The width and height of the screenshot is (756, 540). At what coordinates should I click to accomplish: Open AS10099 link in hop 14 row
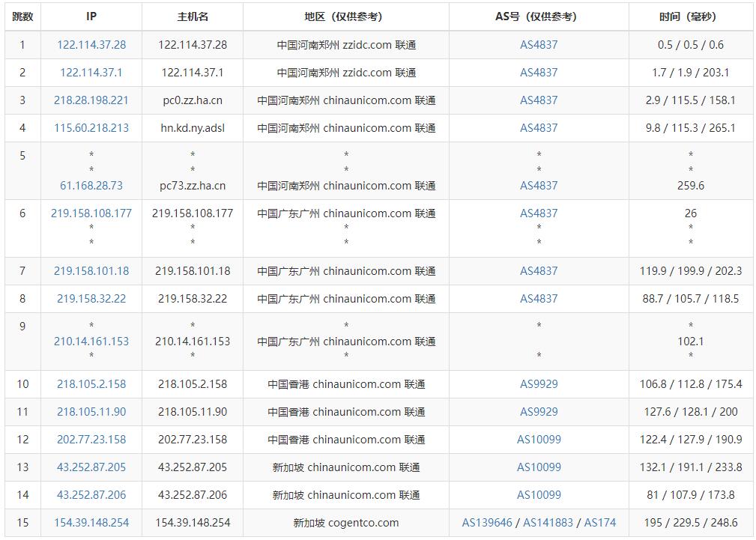click(539, 495)
